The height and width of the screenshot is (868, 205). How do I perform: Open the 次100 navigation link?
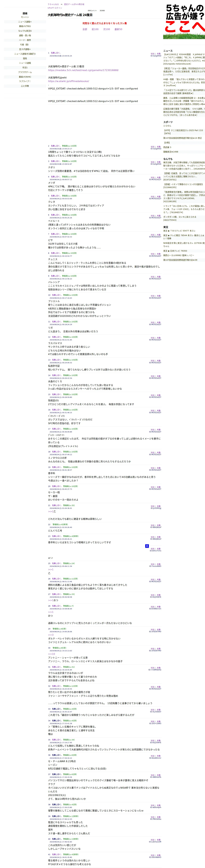pyautogui.click(x=107, y=29)
